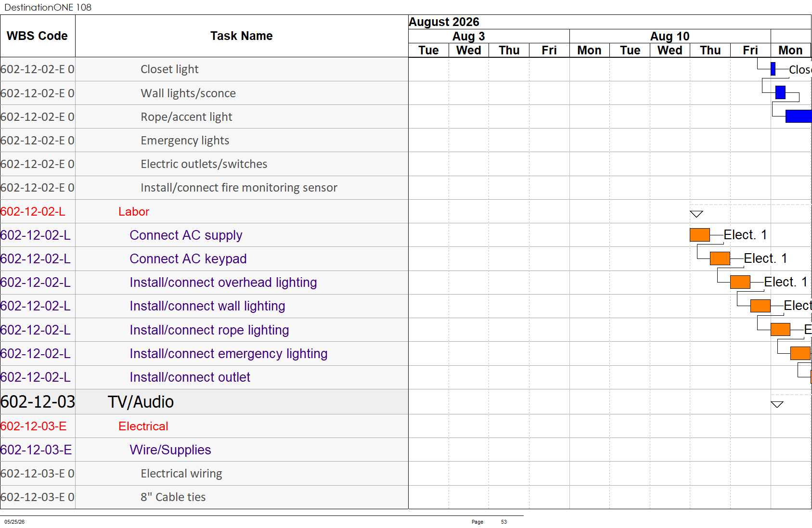Select the rope lighting orange Gantt bar

tap(780, 330)
